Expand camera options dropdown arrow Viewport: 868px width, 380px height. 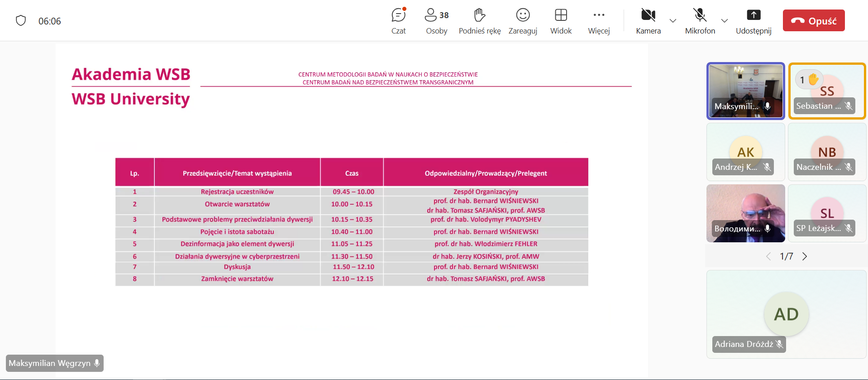pos(673,21)
